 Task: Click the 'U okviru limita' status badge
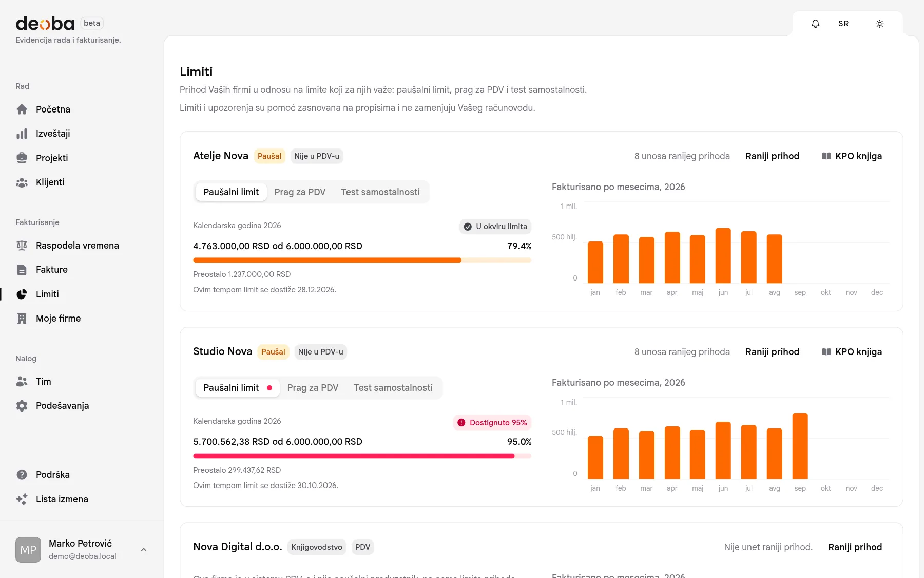point(495,227)
